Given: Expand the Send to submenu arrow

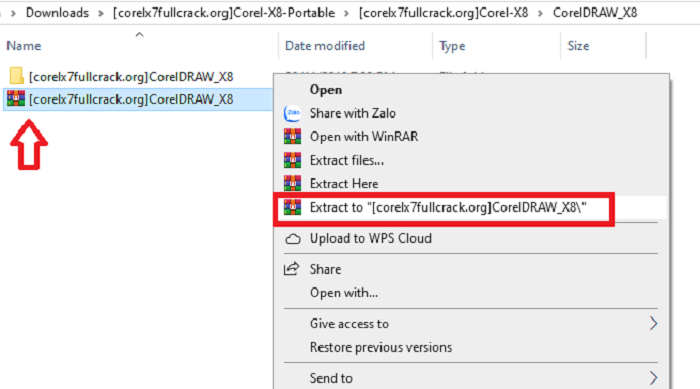Looking at the screenshot, I should (653, 378).
